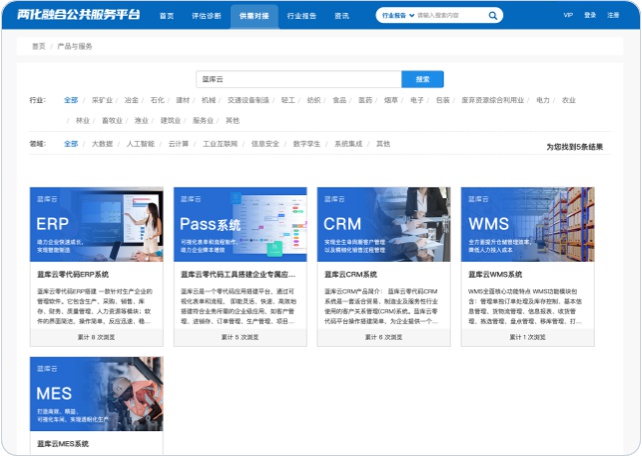Filter industry by 医药
The image size is (642, 456).
pyautogui.click(x=365, y=100)
